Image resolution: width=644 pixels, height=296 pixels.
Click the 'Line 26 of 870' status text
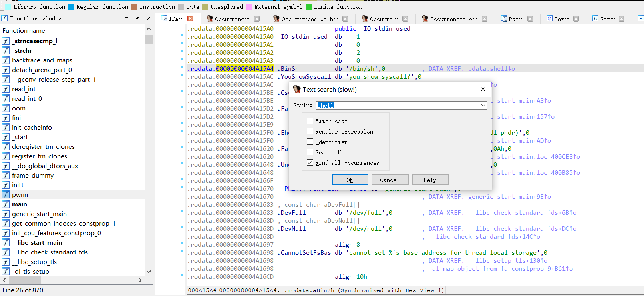[x=23, y=290]
